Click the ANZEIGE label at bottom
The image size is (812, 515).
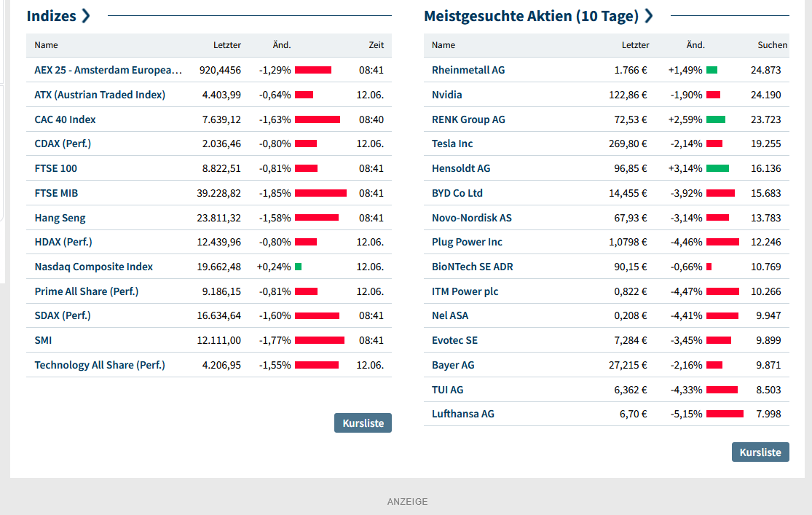(408, 502)
